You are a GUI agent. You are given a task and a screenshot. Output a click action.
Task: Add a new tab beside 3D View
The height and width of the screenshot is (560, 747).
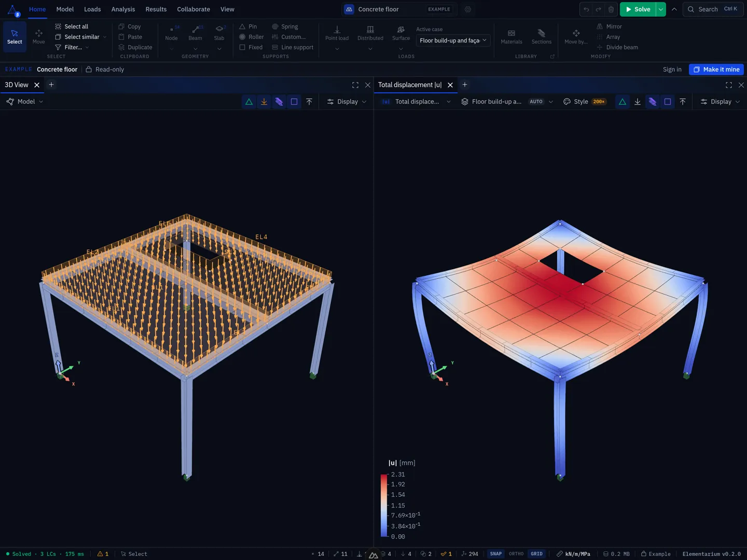[51, 85]
